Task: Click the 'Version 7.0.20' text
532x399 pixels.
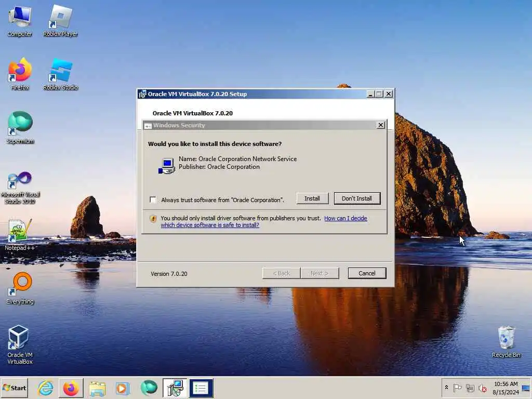Action: tap(169, 274)
